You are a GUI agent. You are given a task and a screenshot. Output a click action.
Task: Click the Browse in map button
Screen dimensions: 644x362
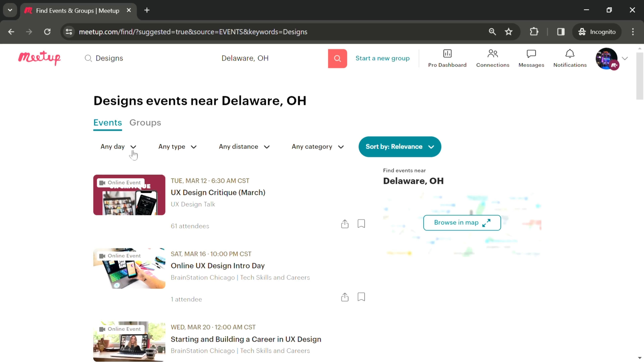pos(462,223)
